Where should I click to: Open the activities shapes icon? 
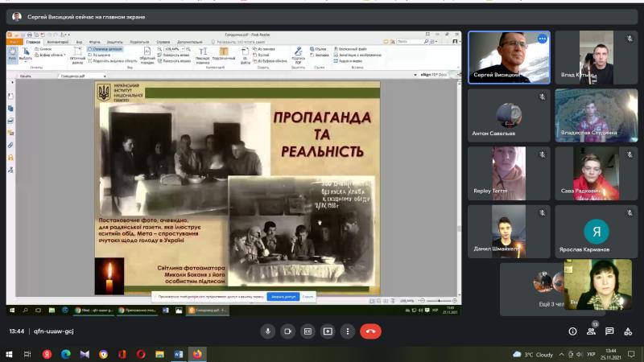pos(627,331)
